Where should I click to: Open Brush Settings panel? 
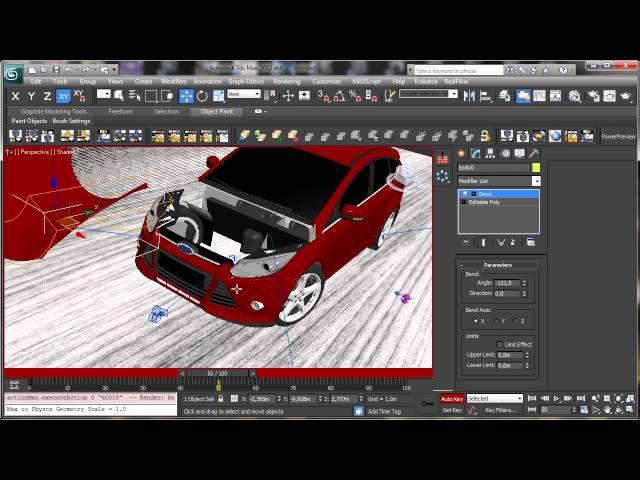click(71, 121)
